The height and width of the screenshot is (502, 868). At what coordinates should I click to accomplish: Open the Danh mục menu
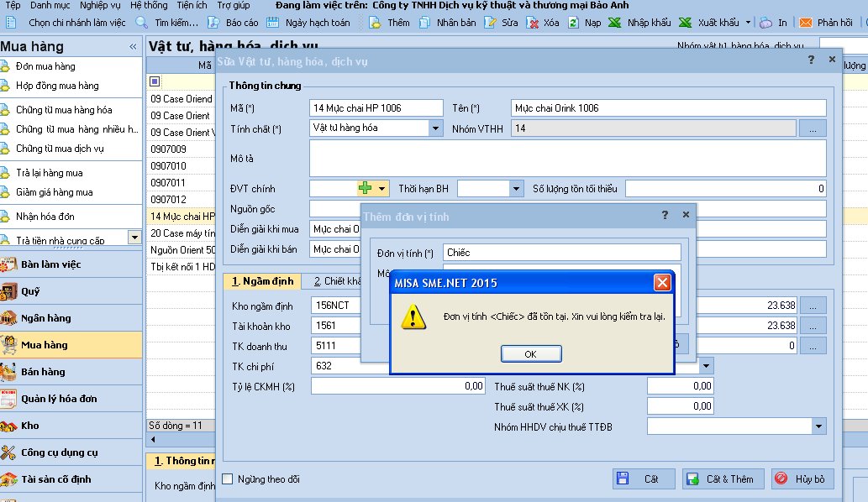pyautogui.click(x=50, y=6)
